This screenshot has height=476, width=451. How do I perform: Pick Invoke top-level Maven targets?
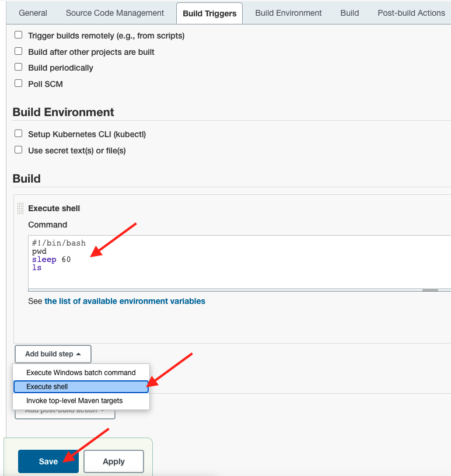click(81, 401)
